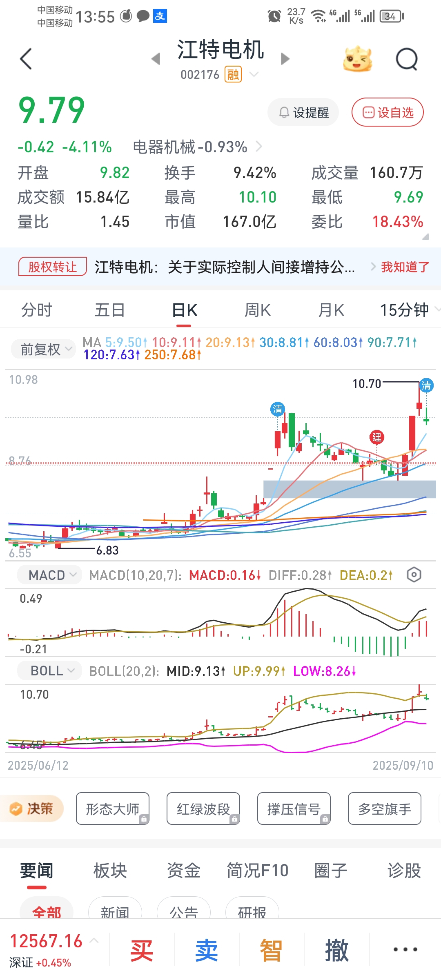The width and height of the screenshot is (441, 980).
Task: Tap Wi-Fi icon in status bar
Action: coord(318,16)
